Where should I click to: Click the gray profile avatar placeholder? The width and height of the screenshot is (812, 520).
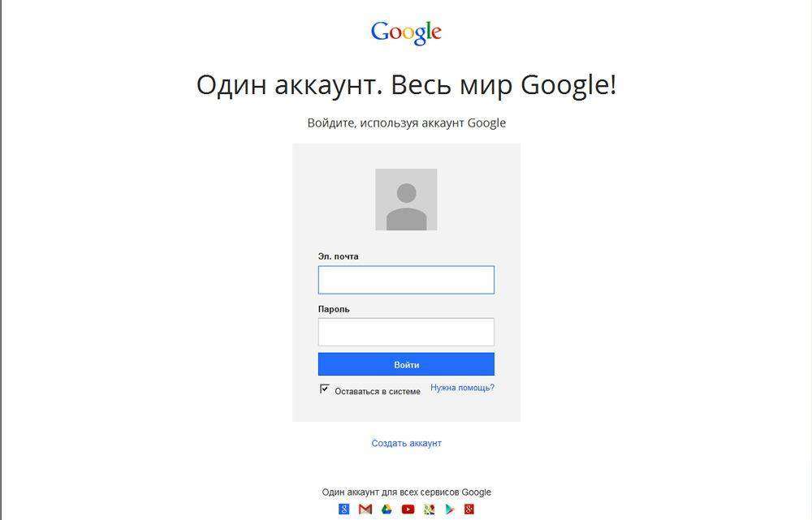[x=406, y=200]
